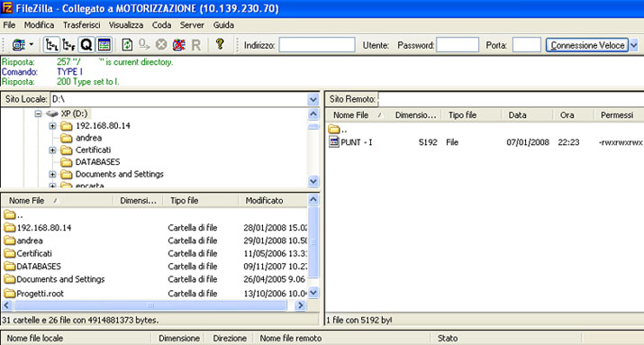The image size is (644, 345).
Task: Click the Connessione Veloce button
Action: pos(587,45)
